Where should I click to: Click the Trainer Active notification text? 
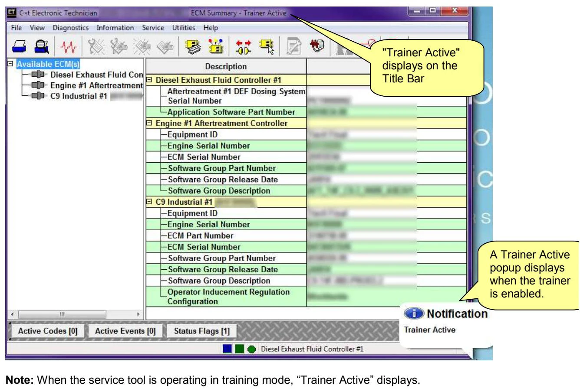click(x=430, y=330)
